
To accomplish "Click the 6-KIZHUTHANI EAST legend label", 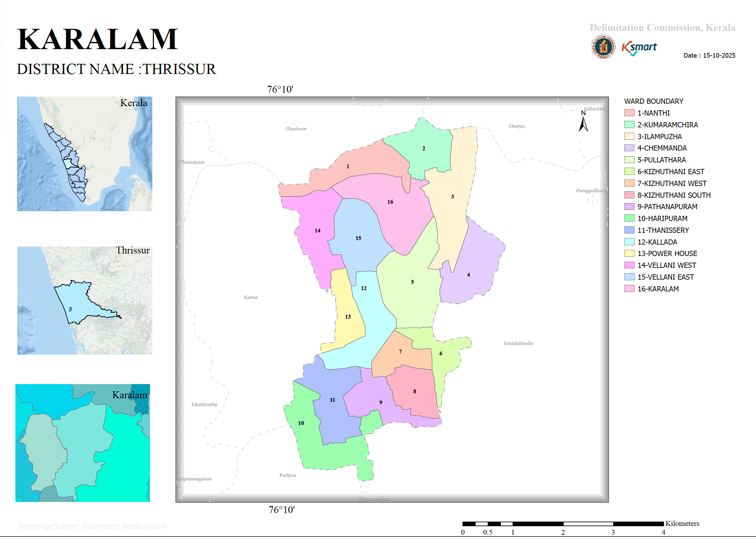I will click(x=671, y=172).
